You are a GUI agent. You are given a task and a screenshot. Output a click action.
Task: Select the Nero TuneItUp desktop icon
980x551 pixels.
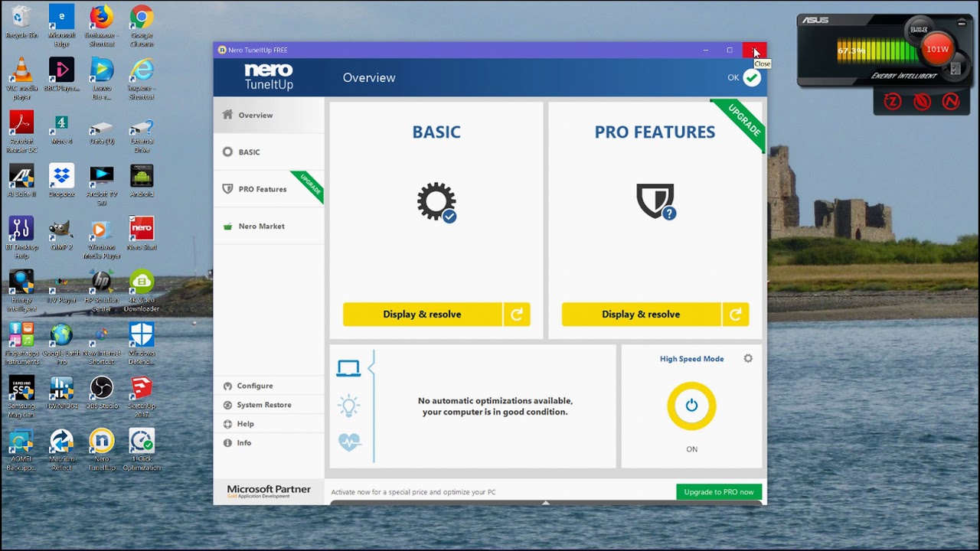101,449
